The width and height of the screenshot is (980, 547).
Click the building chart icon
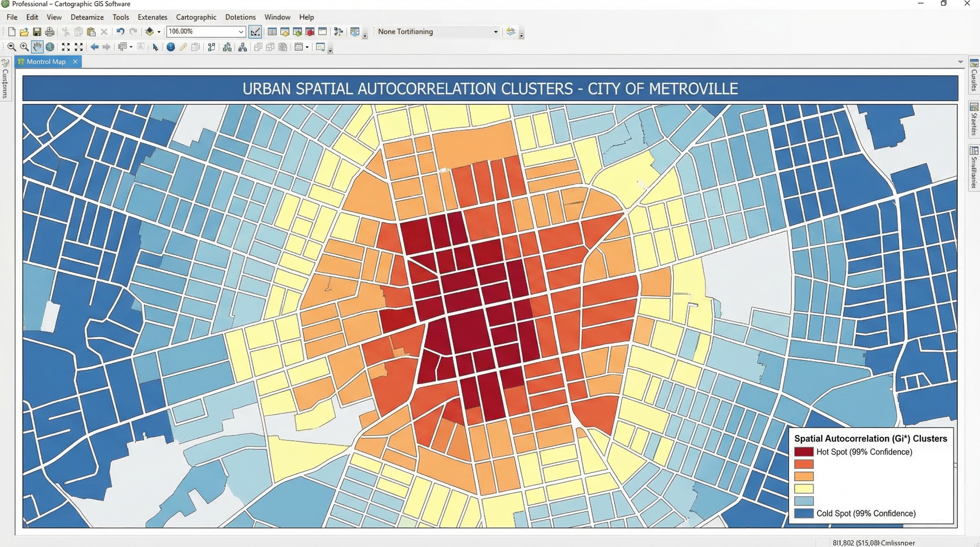tap(227, 47)
